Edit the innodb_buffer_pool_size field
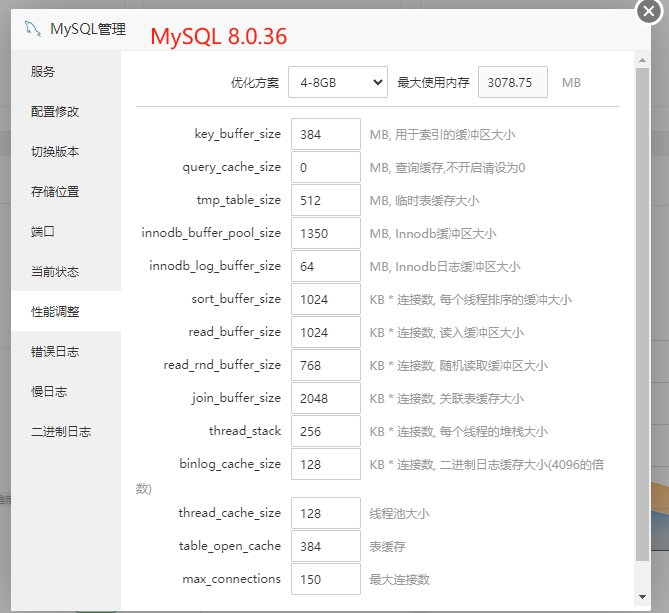Screen dimensions: 669x613 [326, 233]
